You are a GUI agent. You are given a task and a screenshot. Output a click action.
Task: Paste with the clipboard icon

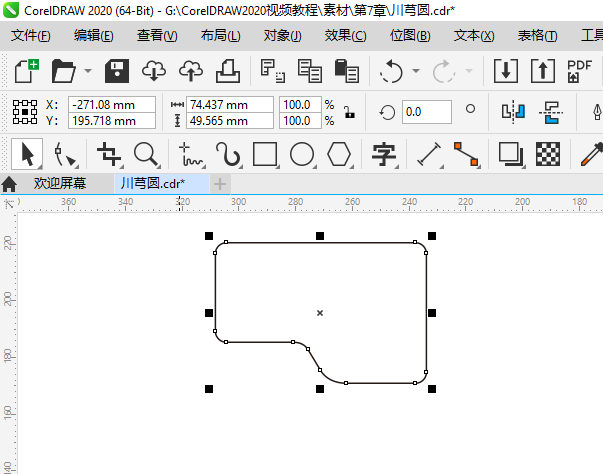pos(347,71)
